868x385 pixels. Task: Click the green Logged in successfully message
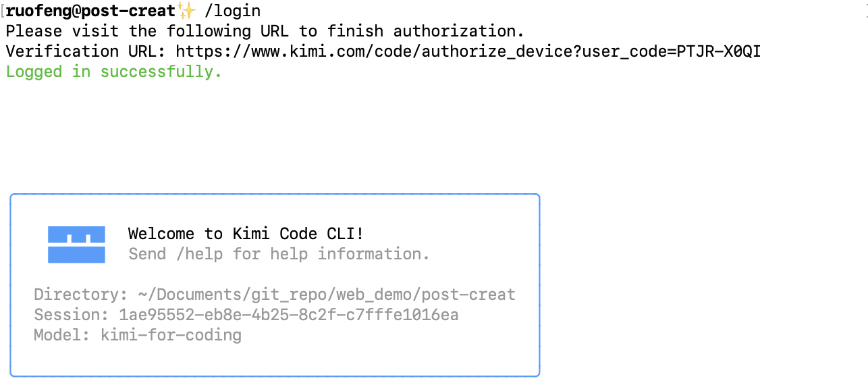pos(114,72)
